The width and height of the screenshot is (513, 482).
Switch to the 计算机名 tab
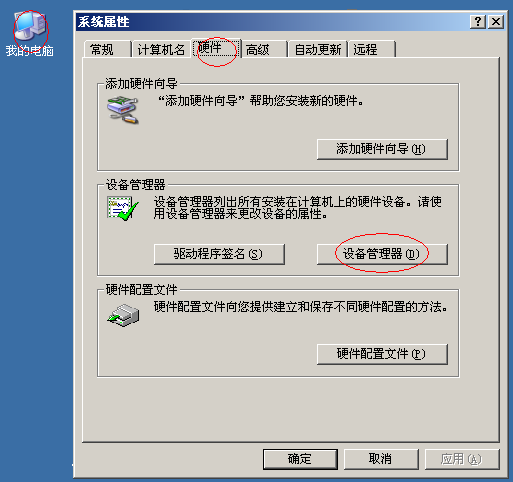[x=161, y=49]
